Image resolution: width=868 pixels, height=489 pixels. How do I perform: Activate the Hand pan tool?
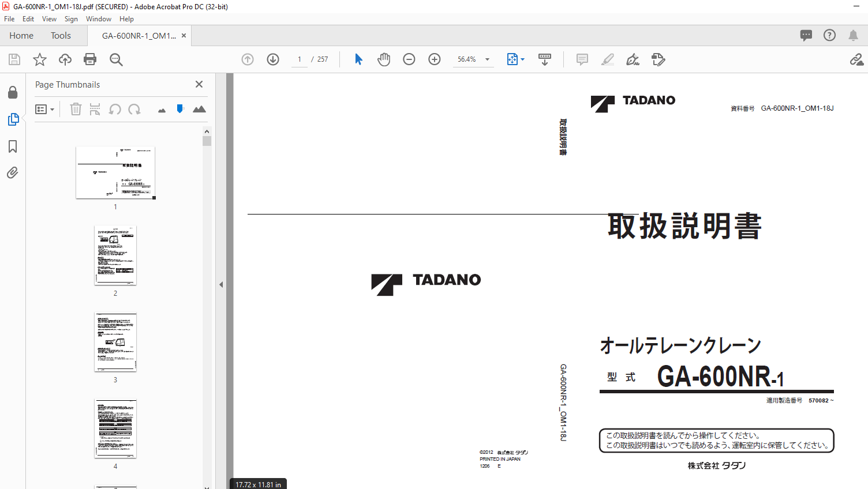coord(384,59)
